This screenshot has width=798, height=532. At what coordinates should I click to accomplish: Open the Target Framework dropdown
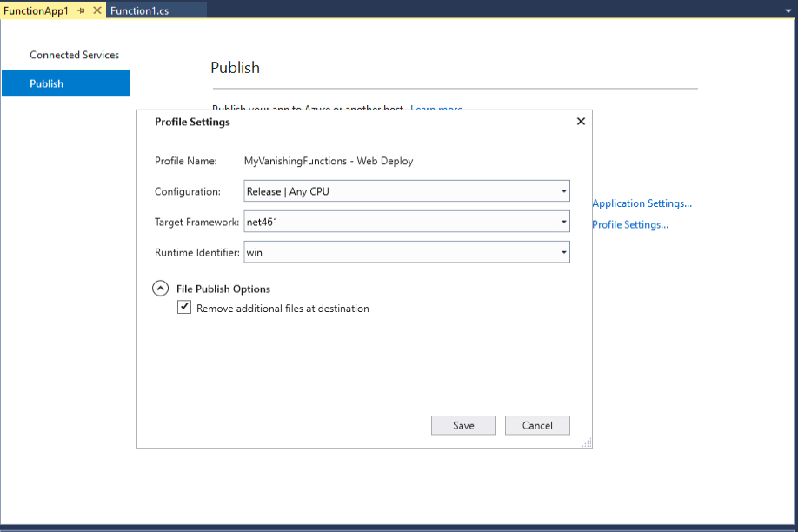click(x=407, y=222)
